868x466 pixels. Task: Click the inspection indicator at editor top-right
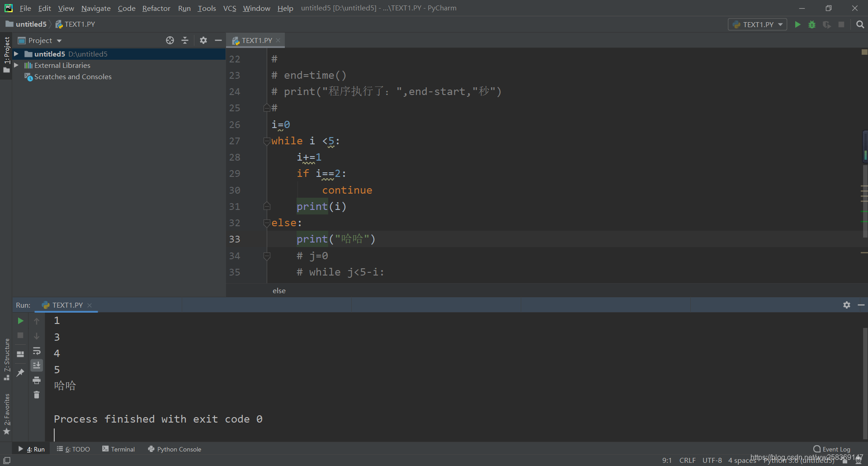click(864, 52)
